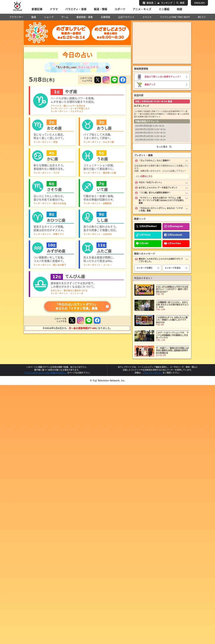Viewport: 215px width, 644px height.
Task: Expand the viewer message from 橋本涼くん
Action: click(x=187, y=259)
